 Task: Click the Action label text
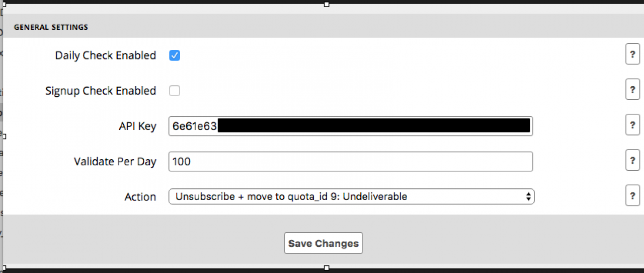click(x=140, y=197)
